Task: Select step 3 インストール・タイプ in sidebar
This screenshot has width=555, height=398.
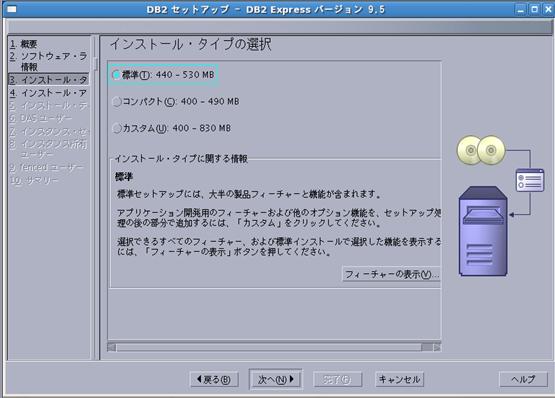Action: click(48, 80)
